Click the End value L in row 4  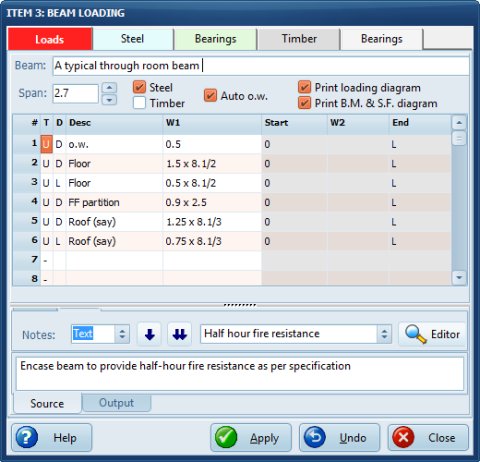pos(420,202)
